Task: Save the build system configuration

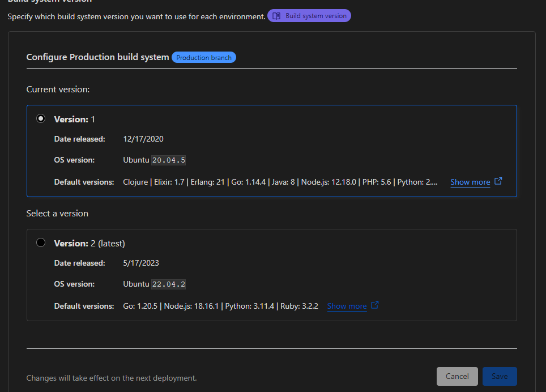Action: click(x=500, y=377)
